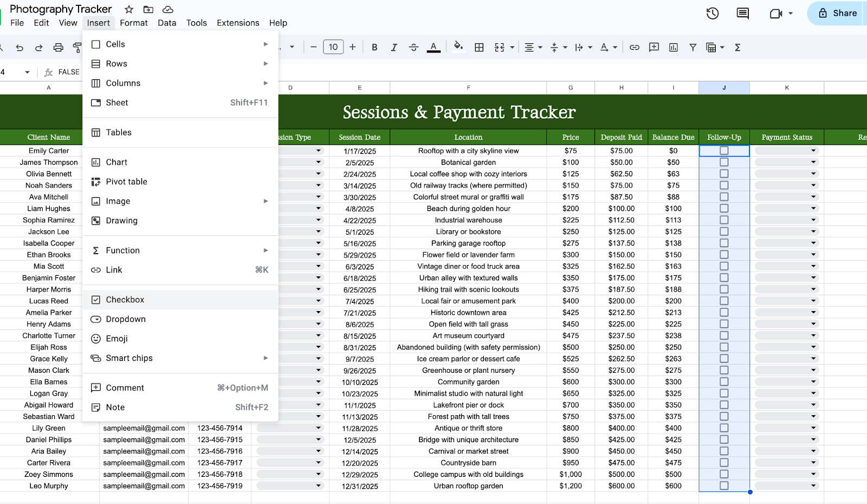
Task: Click the print icon
Action: 58,48
